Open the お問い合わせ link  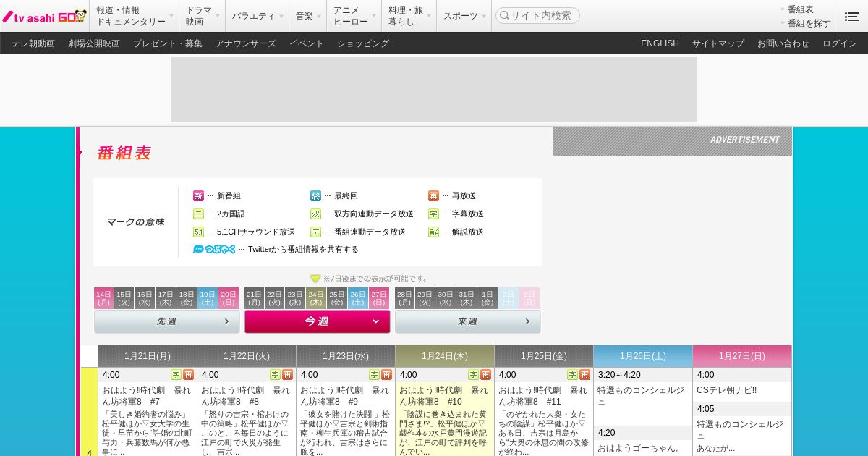pos(783,43)
